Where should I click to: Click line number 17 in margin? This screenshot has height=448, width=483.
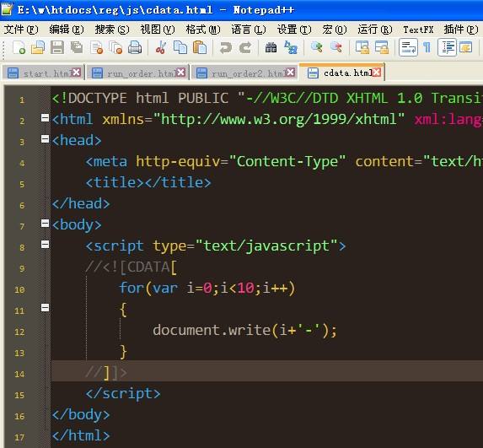[19, 437]
